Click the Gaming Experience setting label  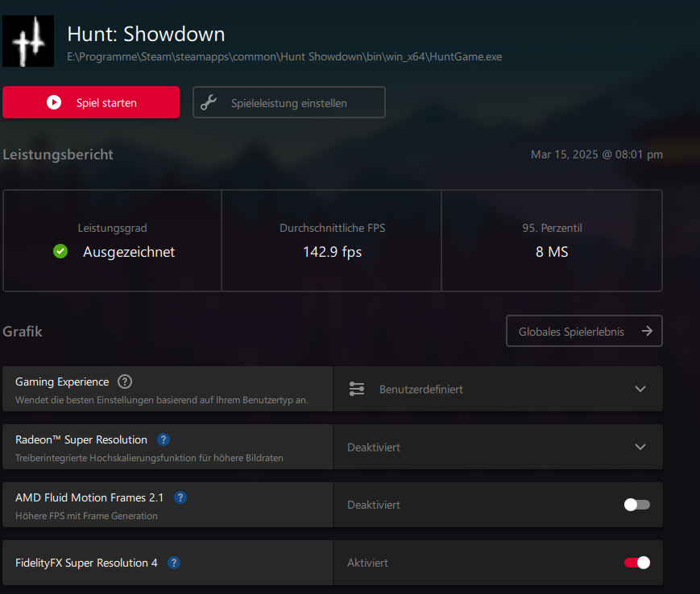pyautogui.click(x=62, y=382)
